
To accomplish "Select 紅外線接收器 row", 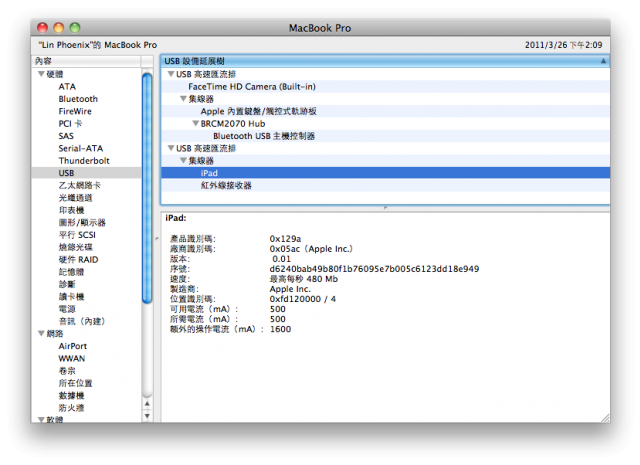I will click(x=386, y=185).
